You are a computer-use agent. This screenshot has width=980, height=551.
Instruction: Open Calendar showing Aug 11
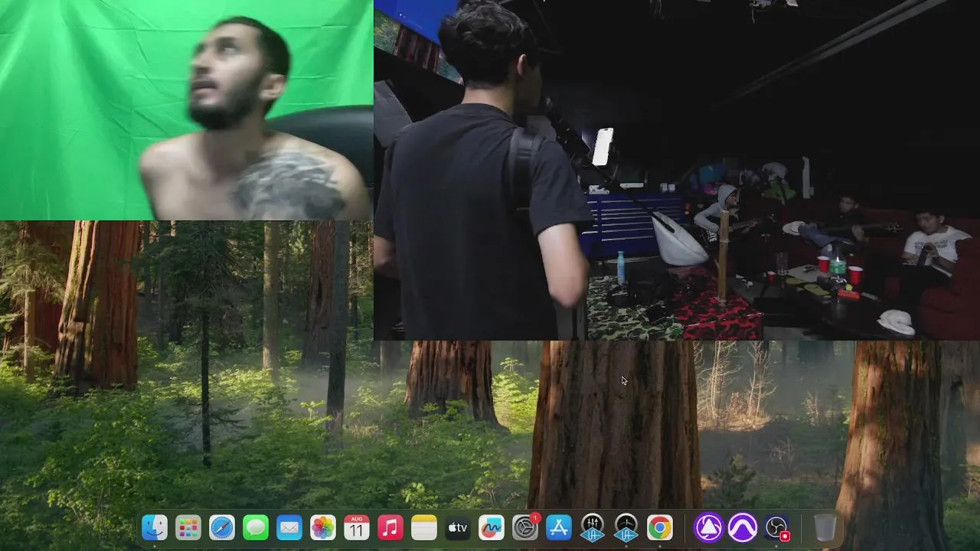coord(357,527)
